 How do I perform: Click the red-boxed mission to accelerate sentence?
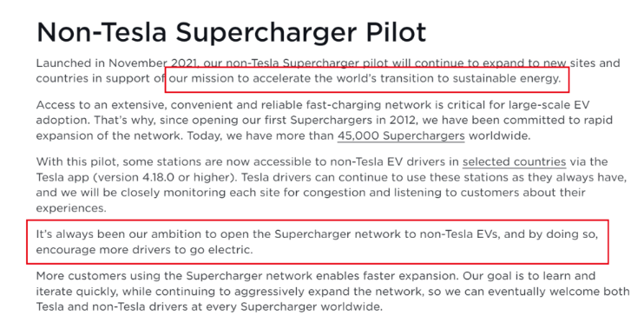367,79
